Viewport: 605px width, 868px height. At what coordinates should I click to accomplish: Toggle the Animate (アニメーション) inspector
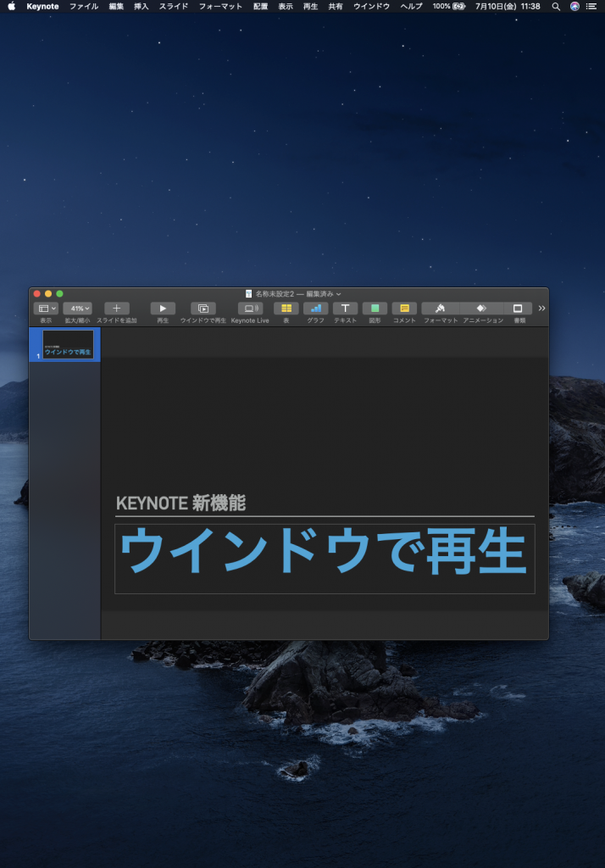pos(481,309)
